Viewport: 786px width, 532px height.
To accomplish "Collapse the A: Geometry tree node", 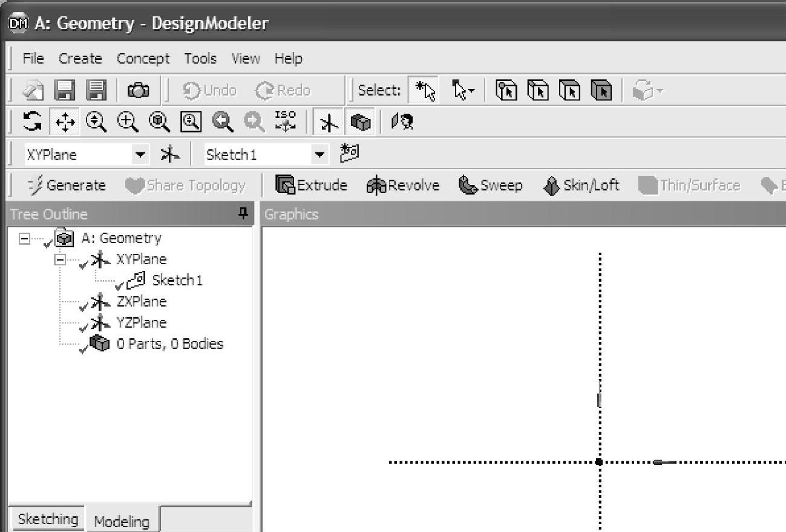I will coord(24,238).
